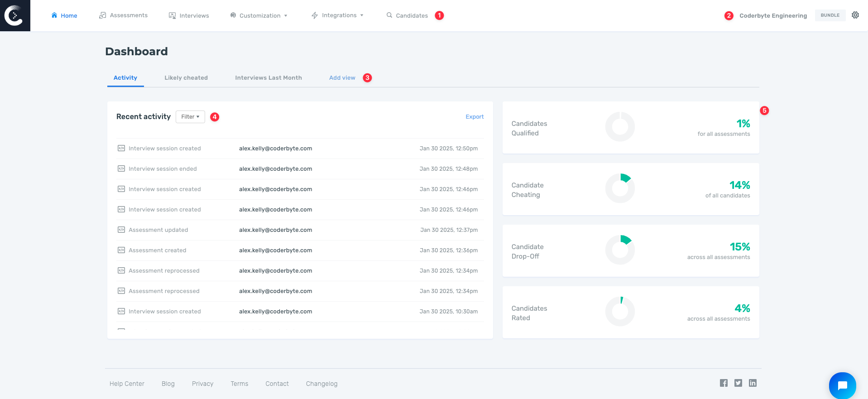The image size is (868, 399).
Task: Click the Coderbyte logo icon
Action: pyautogui.click(x=14, y=15)
